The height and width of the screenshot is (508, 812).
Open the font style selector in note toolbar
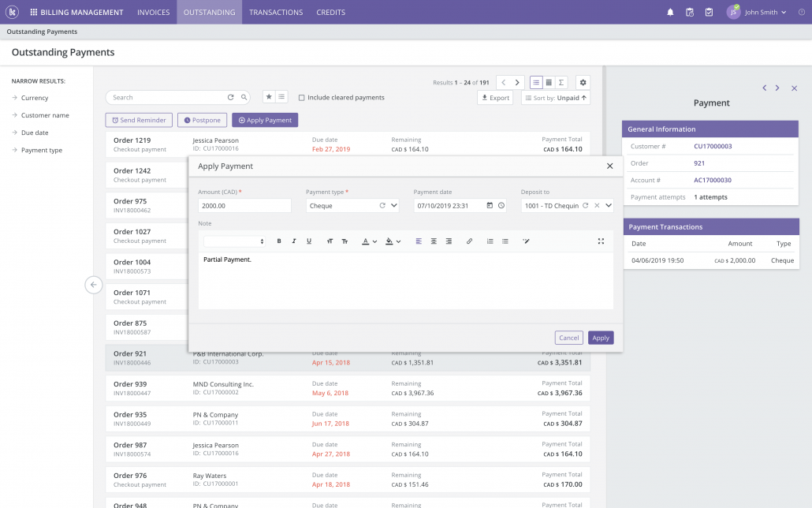click(234, 241)
